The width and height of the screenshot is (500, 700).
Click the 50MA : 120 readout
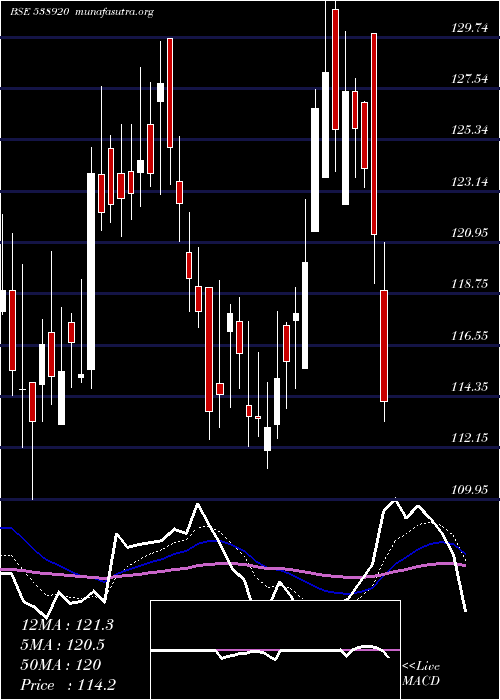61,665
